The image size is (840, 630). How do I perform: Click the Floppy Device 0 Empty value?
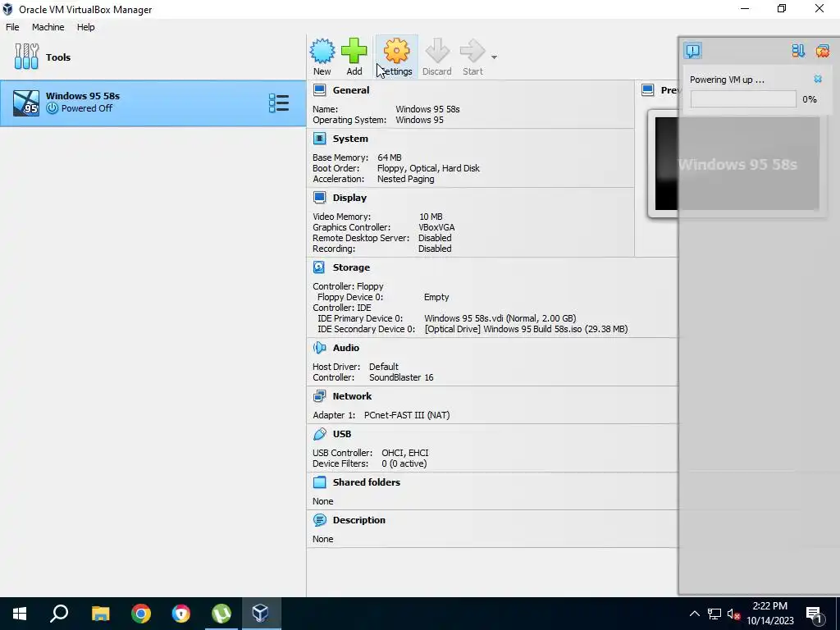click(436, 297)
